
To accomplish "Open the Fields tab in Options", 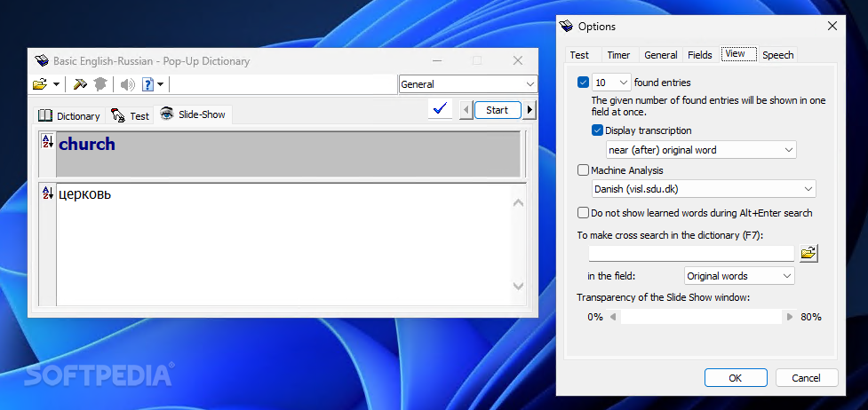I will point(700,55).
